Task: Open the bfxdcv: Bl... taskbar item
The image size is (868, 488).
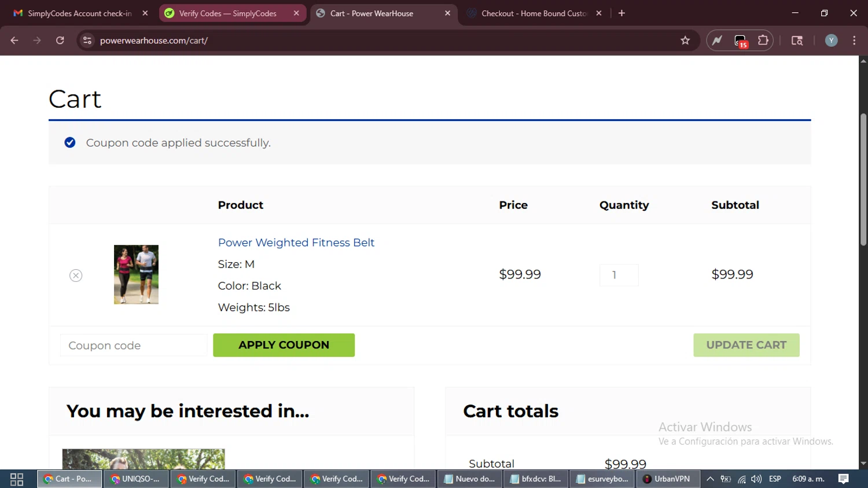Action: (536, 479)
